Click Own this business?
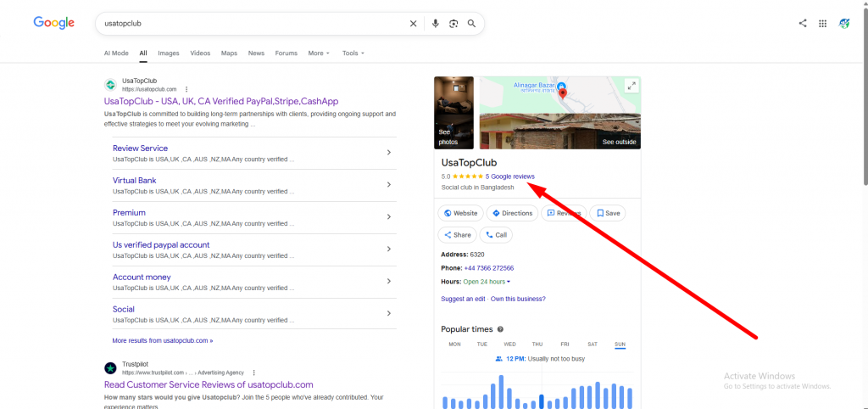 click(518, 300)
